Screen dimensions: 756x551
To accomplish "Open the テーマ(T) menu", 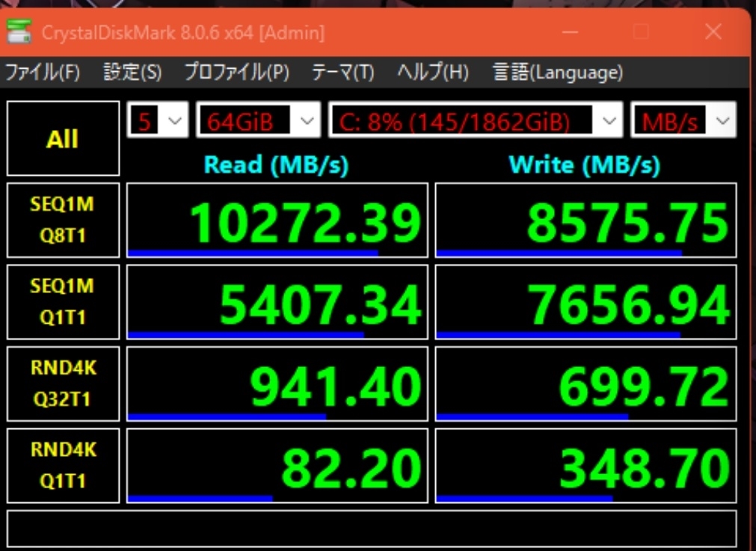I will (x=342, y=73).
